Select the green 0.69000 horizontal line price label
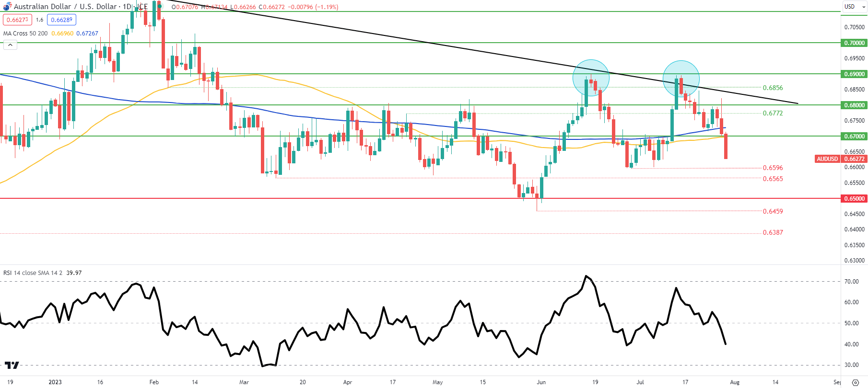Viewport: 868px width, 388px height. [854, 74]
